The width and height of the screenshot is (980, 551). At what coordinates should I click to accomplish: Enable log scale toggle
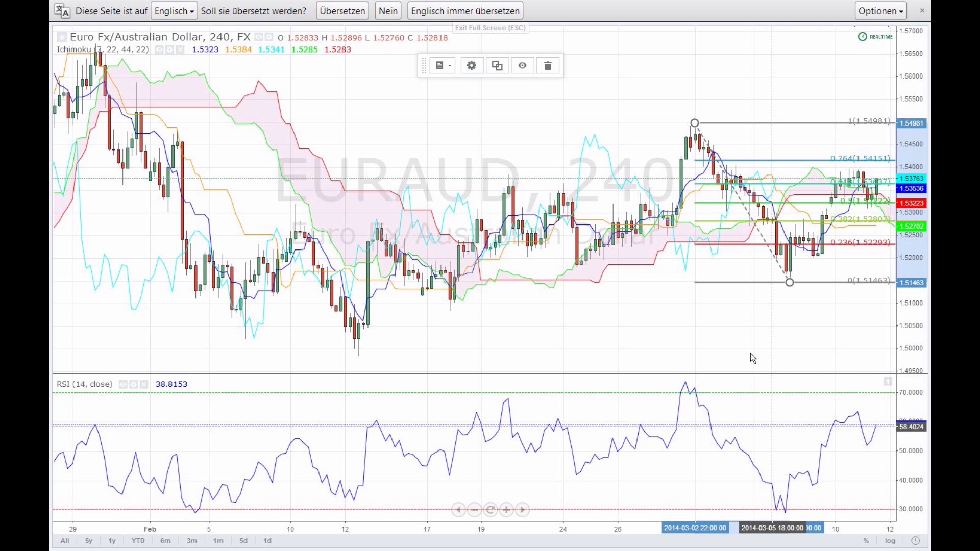[x=890, y=541]
